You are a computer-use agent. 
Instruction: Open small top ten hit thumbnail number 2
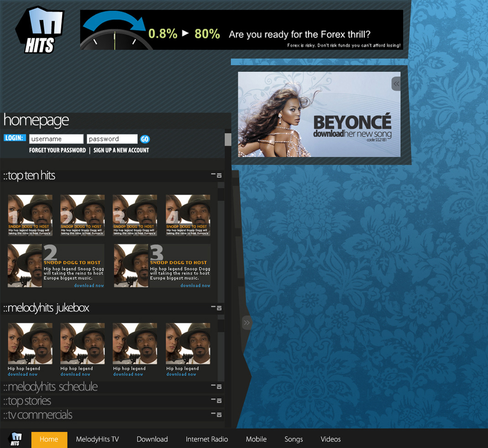[83, 215]
